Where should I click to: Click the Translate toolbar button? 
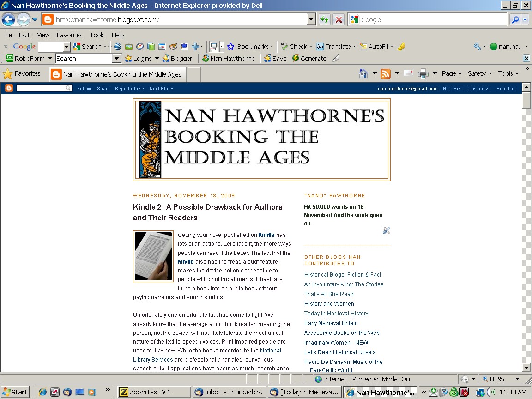334,47
